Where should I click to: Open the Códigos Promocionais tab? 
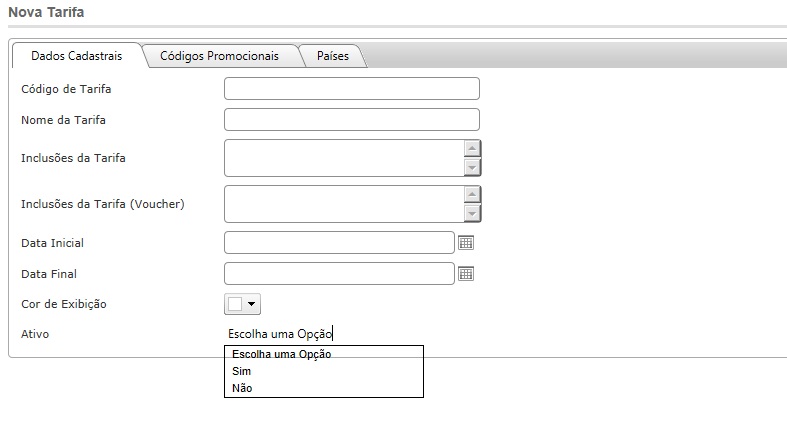(219, 56)
